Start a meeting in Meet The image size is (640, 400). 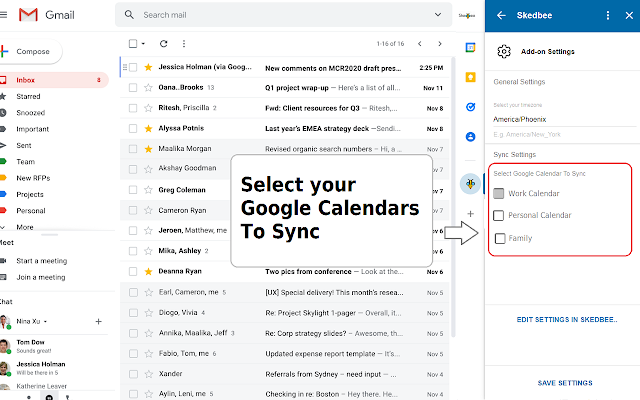tap(41, 261)
